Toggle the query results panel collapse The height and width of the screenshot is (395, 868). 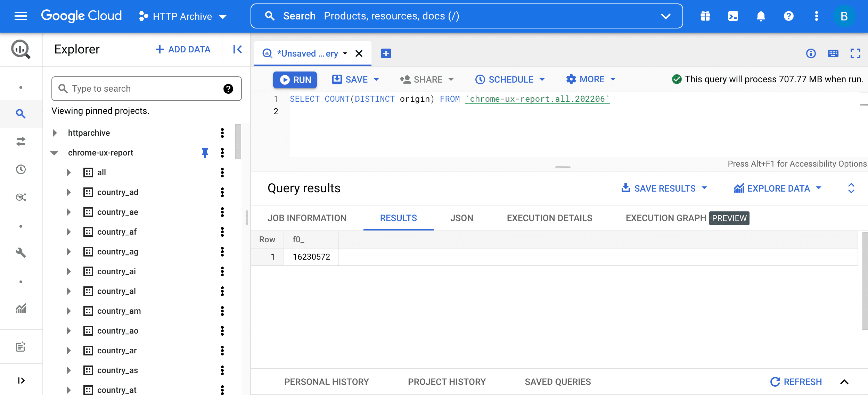852,188
